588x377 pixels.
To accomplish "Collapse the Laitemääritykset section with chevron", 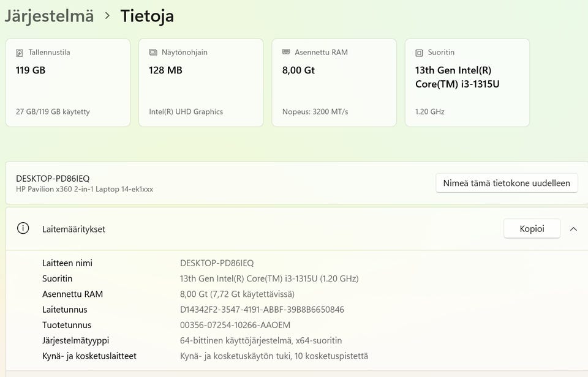I will click(573, 229).
